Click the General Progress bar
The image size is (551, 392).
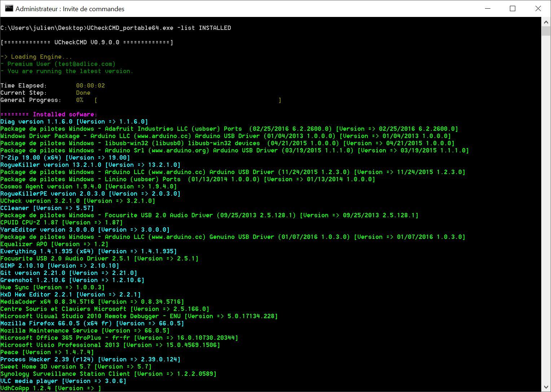(188, 100)
